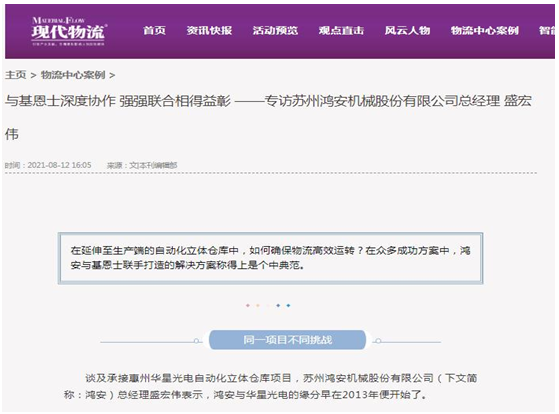This screenshot has height=414, width=559.
Task: Select the 观点直击 menu item
Action: point(341,31)
